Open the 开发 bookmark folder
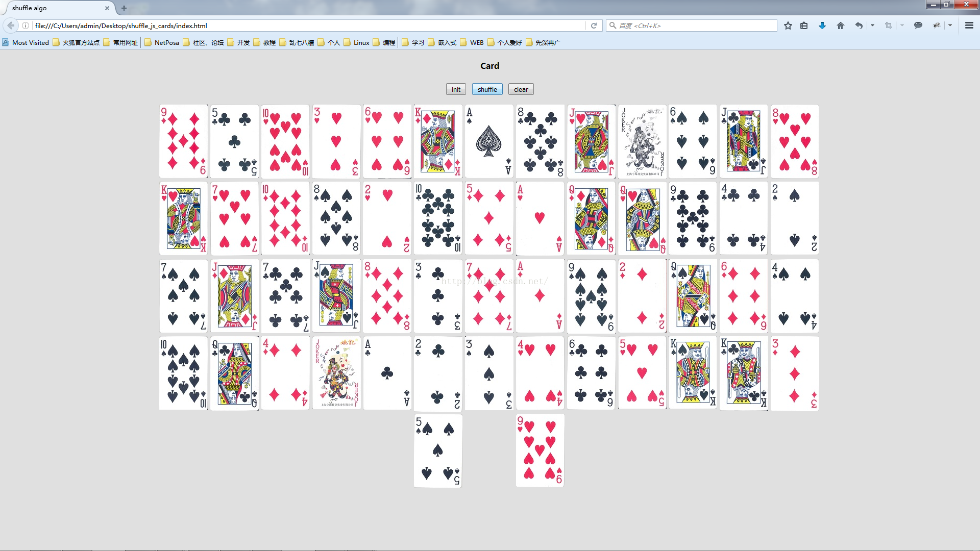 [x=238, y=42]
